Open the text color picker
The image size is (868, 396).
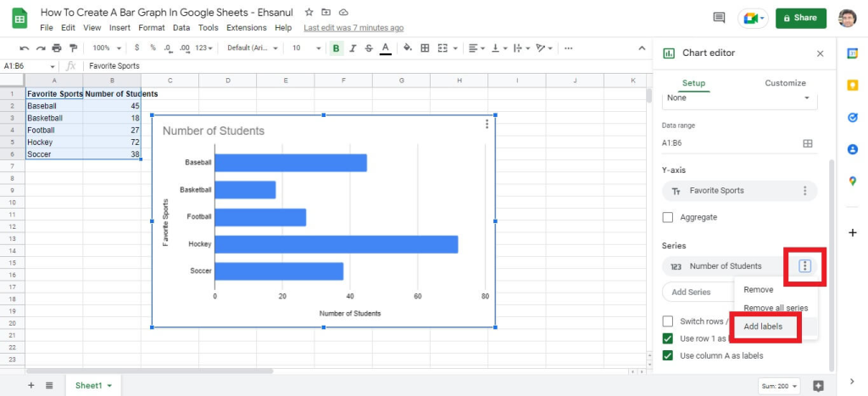point(386,48)
